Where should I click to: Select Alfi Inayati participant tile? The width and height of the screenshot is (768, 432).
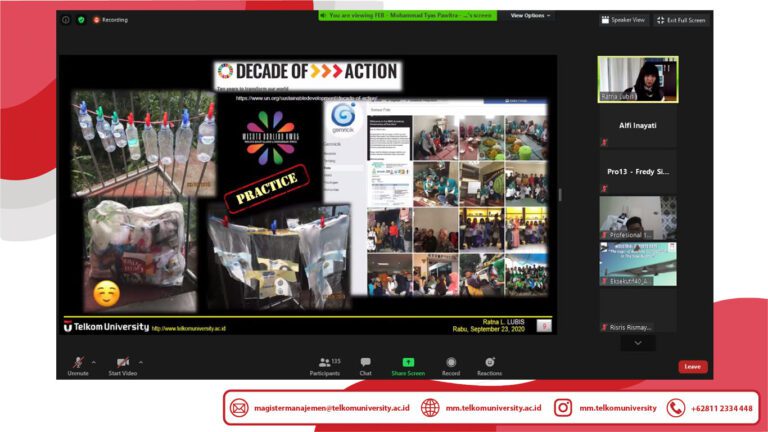coord(637,127)
